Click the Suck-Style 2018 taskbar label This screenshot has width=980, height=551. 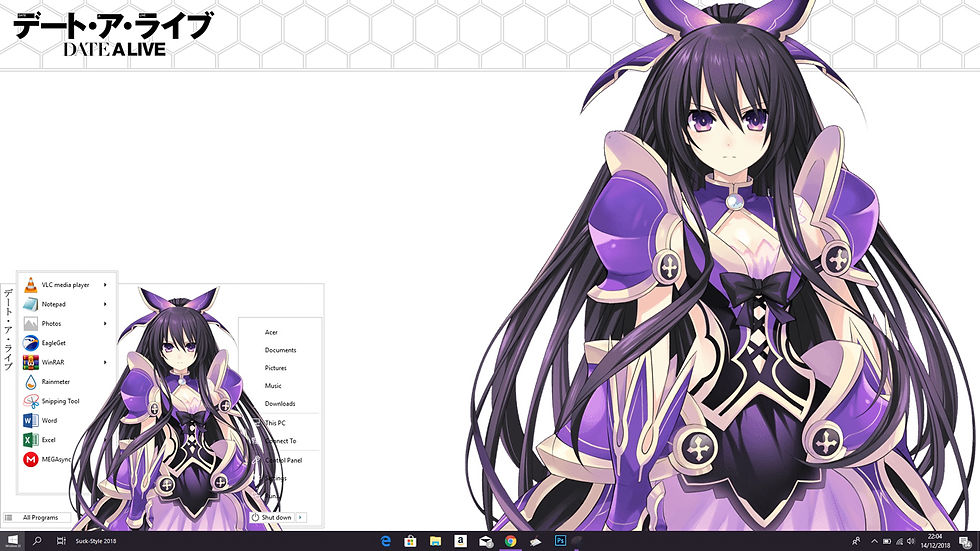coord(96,541)
